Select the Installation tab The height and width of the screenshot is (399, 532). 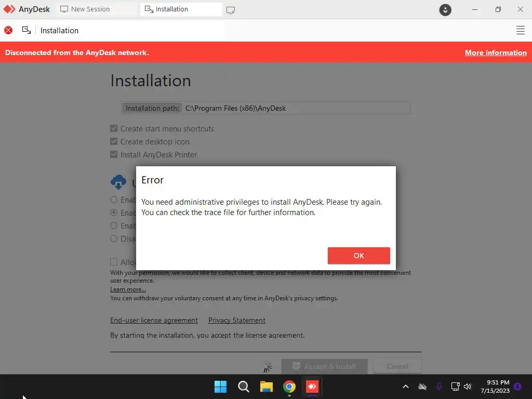tap(181, 9)
